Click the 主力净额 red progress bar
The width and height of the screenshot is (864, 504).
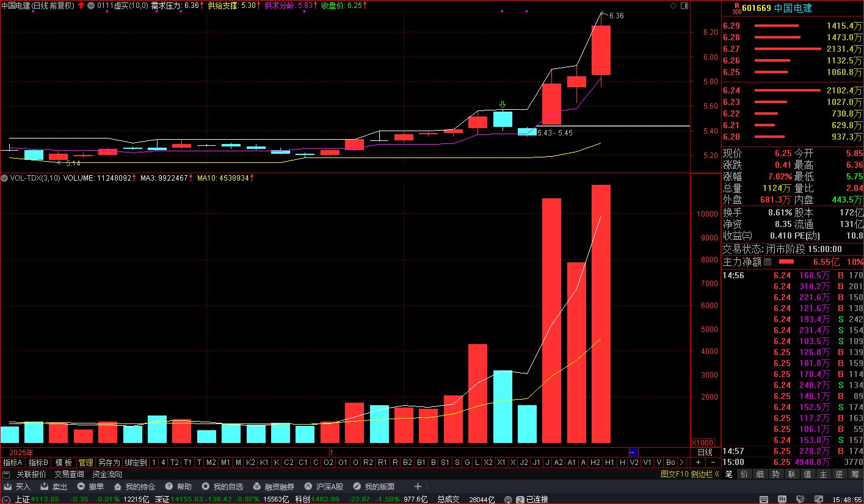coord(786,262)
